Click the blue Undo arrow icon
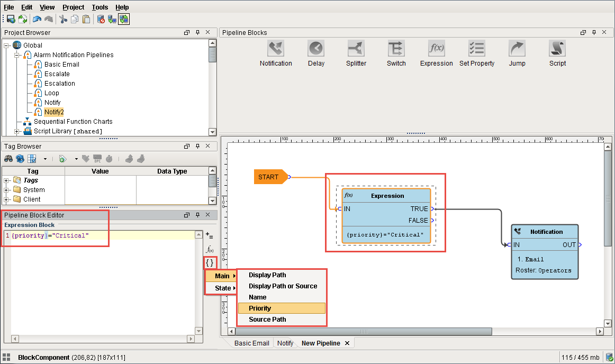615x364 pixels. click(37, 19)
